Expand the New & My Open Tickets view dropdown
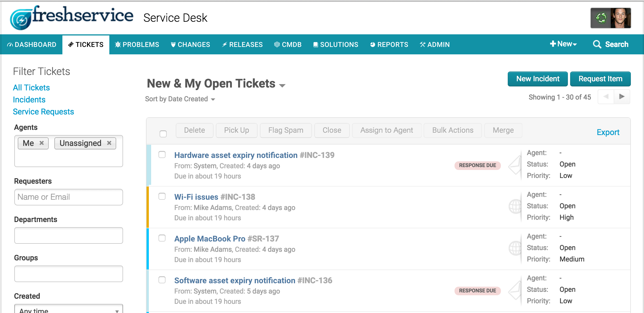Image resolution: width=644 pixels, height=313 pixels. click(x=282, y=86)
